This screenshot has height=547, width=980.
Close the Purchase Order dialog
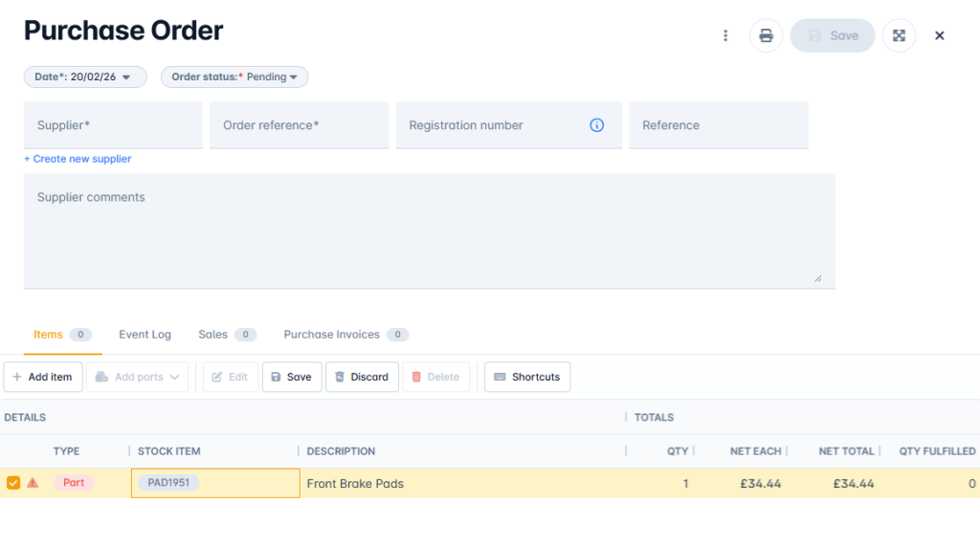click(940, 35)
